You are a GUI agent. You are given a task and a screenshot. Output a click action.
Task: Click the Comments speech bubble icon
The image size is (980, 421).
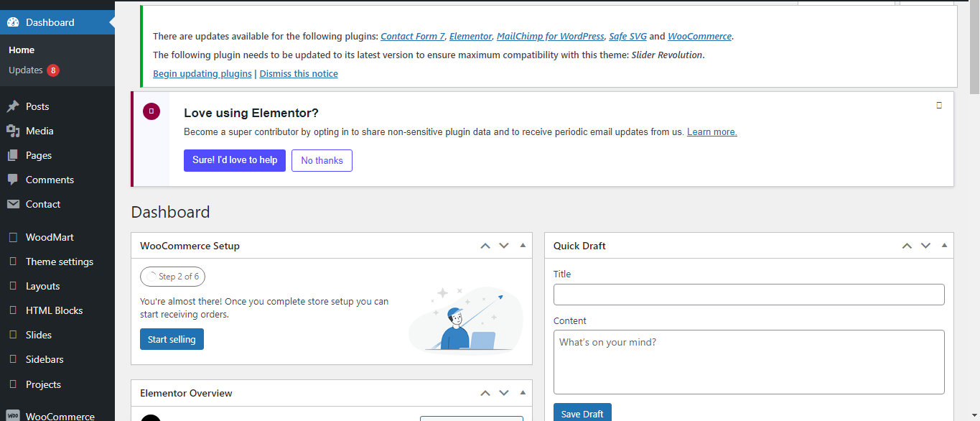pos(13,180)
